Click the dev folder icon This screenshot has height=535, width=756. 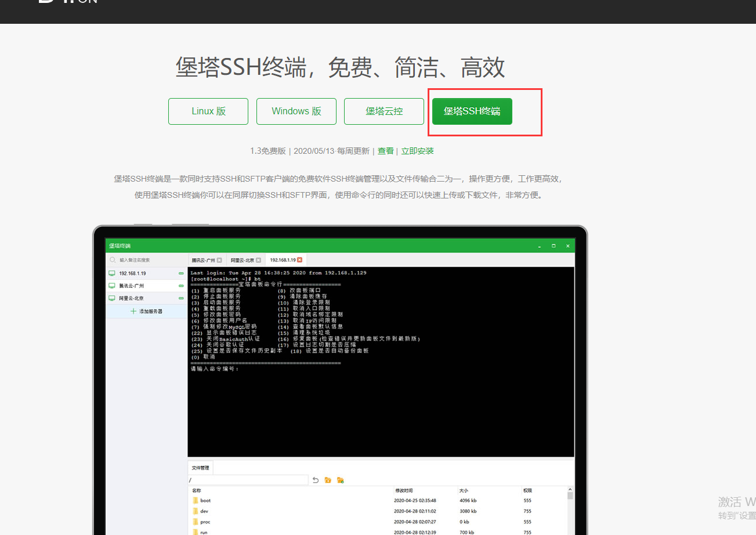(x=195, y=511)
